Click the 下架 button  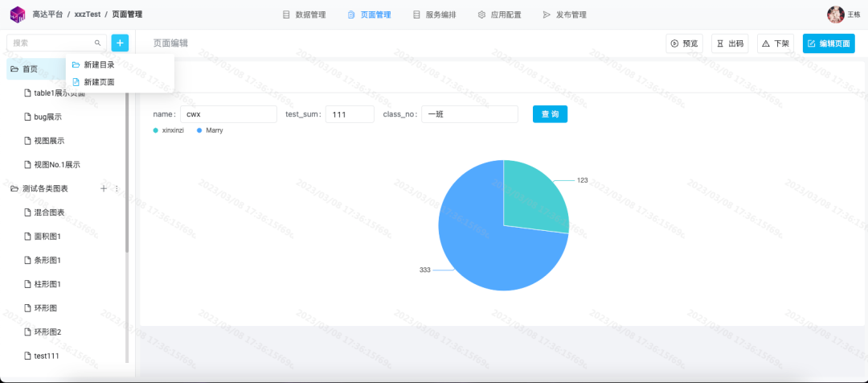pos(776,43)
